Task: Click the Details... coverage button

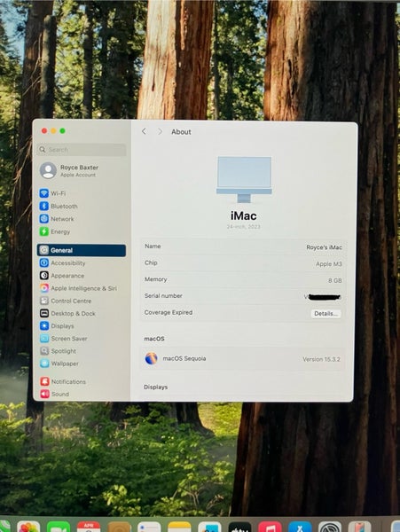Action: [x=325, y=314]
